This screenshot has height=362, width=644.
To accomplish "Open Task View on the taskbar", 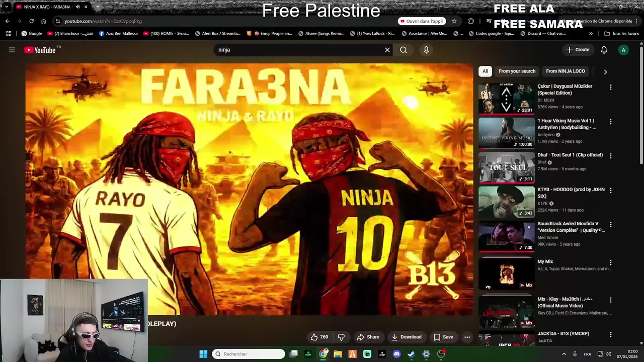I will click(x=294, y=354).
